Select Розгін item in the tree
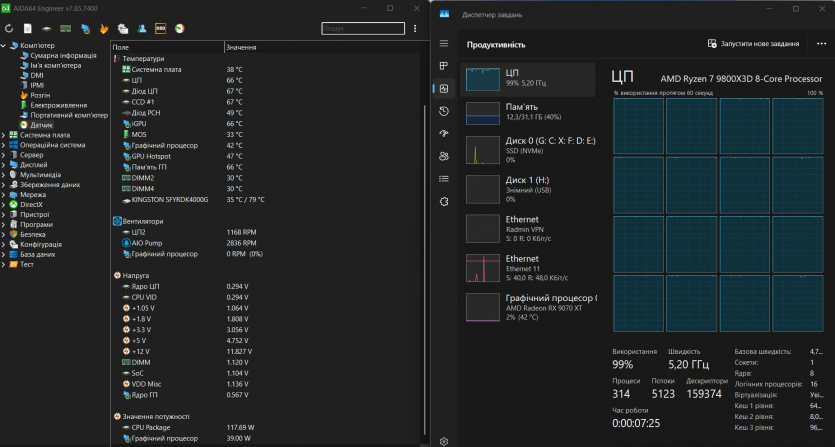 click(x=40, y=95)
